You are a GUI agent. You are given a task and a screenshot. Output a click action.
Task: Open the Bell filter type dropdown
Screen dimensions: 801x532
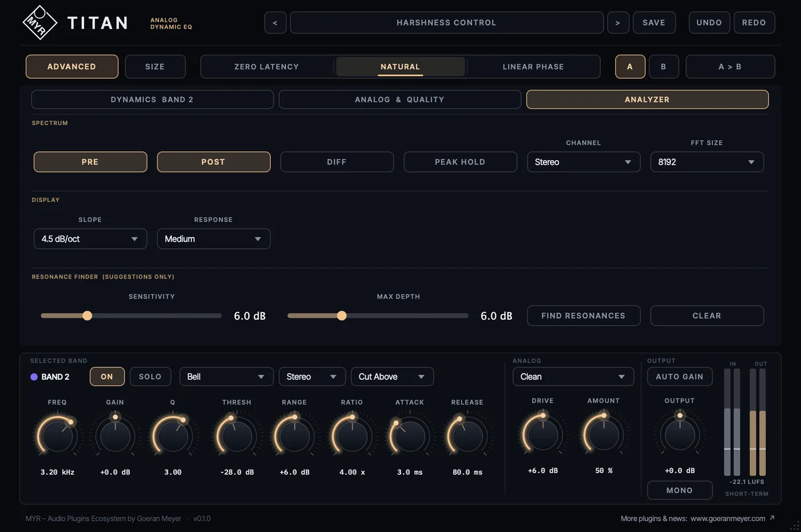pyautogui.click(x=226, y=376)
